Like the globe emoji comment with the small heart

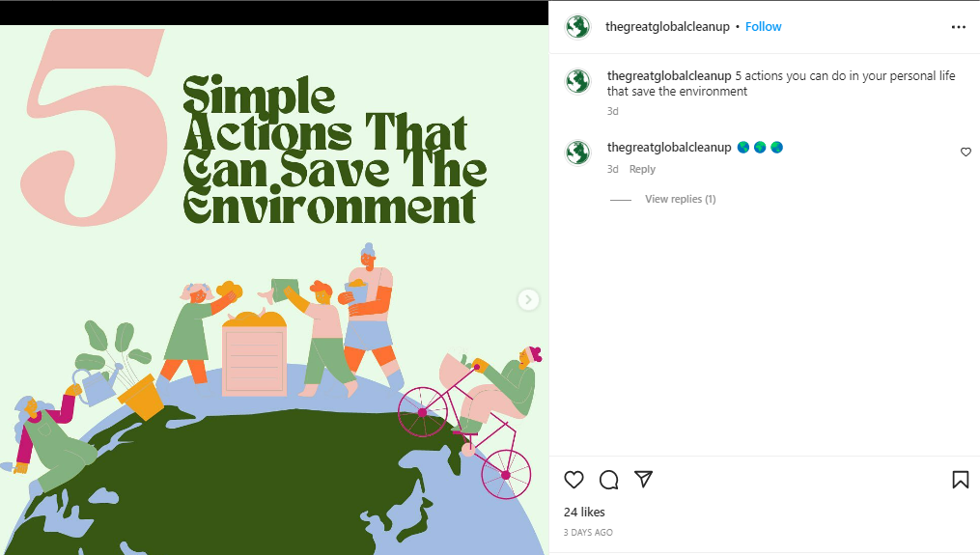click(966, 152)
